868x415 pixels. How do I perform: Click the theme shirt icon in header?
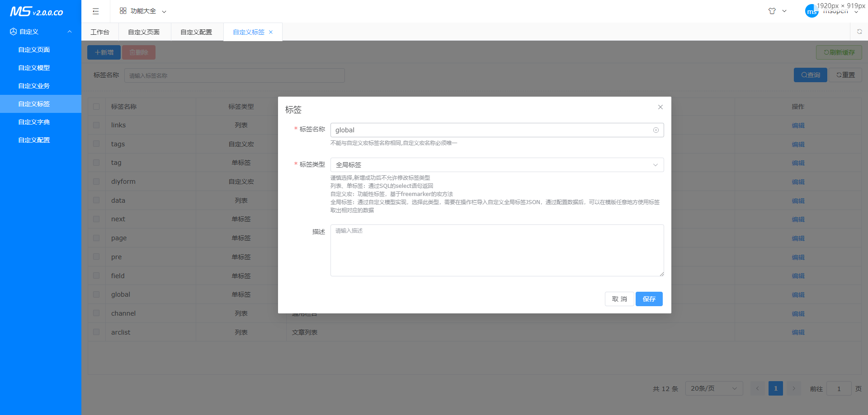(x=772, y=11)
